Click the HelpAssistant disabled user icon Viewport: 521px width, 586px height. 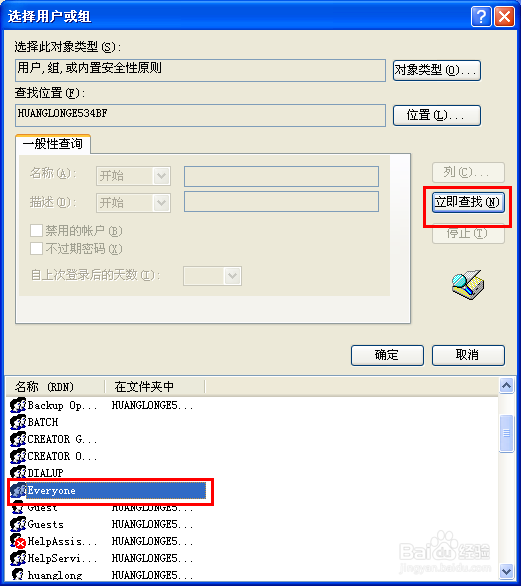(x=18, y=541)
